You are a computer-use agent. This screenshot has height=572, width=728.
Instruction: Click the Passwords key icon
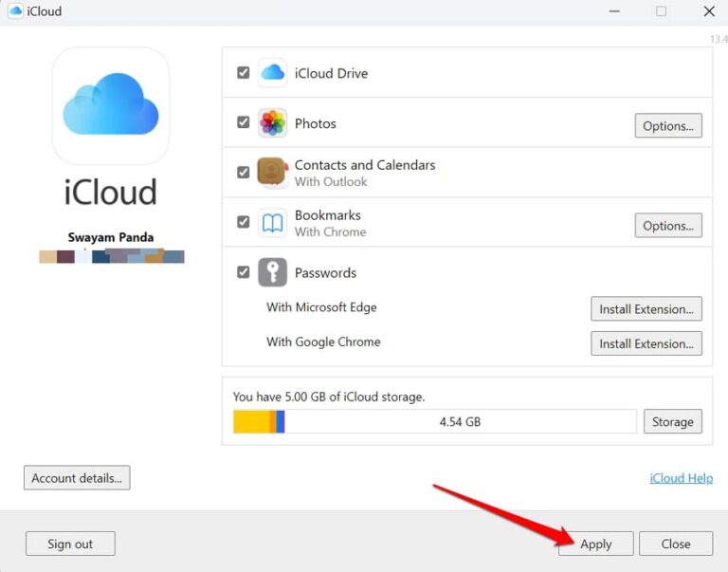[272, 273]
